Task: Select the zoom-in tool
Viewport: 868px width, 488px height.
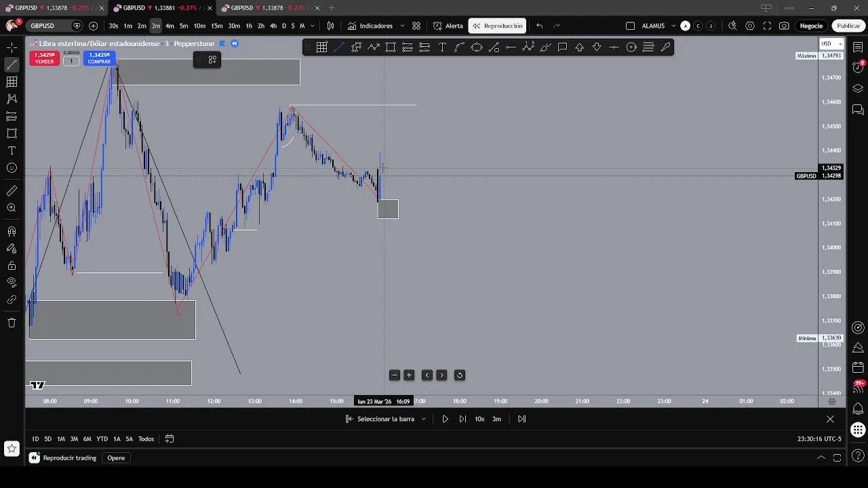Action: [x=12, y=208]
